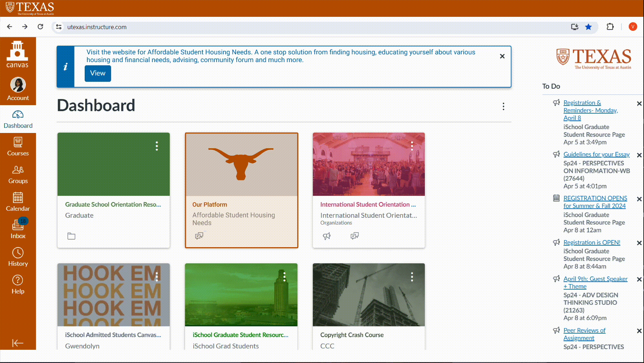
Task: Click the install app icon in address bar
Action: (x=574, y=27)
